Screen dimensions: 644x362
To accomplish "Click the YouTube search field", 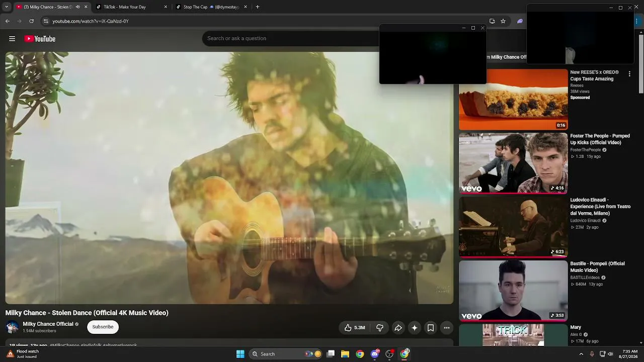I will click(x=292, y=39).
